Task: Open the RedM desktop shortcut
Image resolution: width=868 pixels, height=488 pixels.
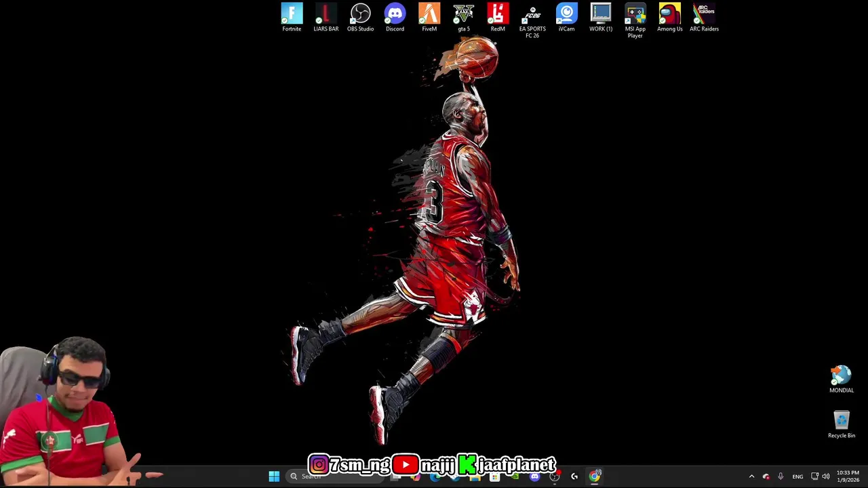Action: tap(498, 18)
